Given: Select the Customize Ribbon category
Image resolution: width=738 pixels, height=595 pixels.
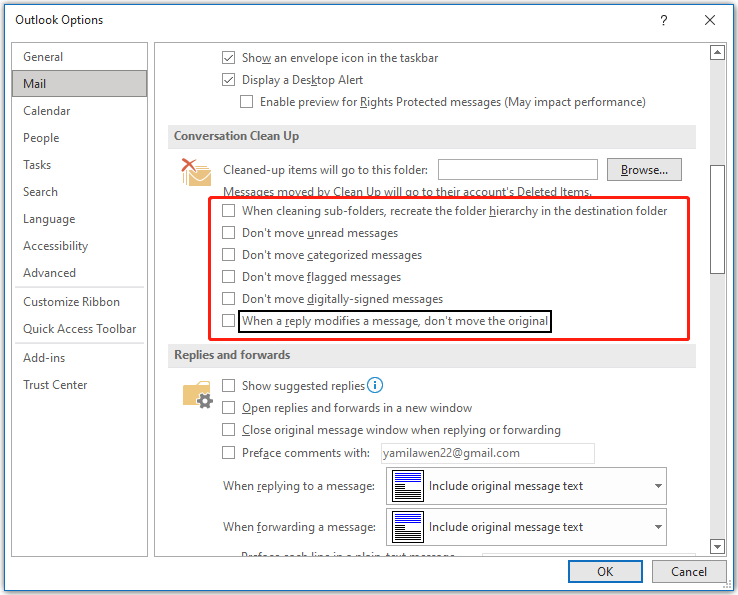Looking at the screenshot, I should [x=71, y=302].
